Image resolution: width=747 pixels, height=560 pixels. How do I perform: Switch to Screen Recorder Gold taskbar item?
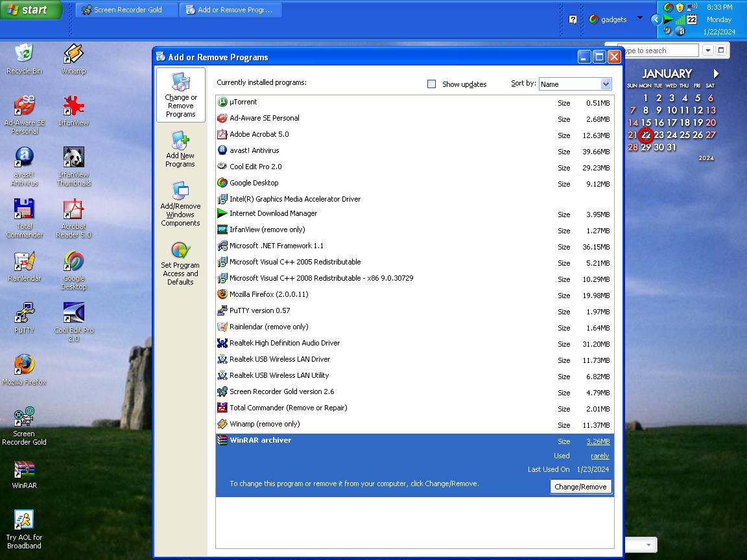126,10
